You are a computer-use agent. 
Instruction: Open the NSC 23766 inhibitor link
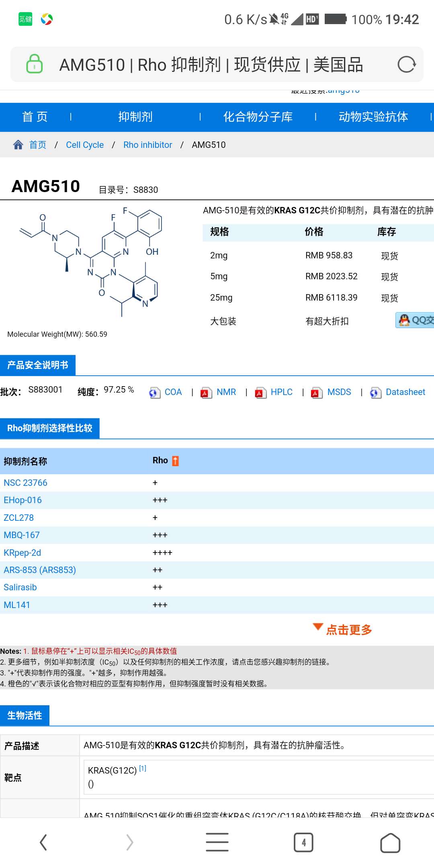25,483
